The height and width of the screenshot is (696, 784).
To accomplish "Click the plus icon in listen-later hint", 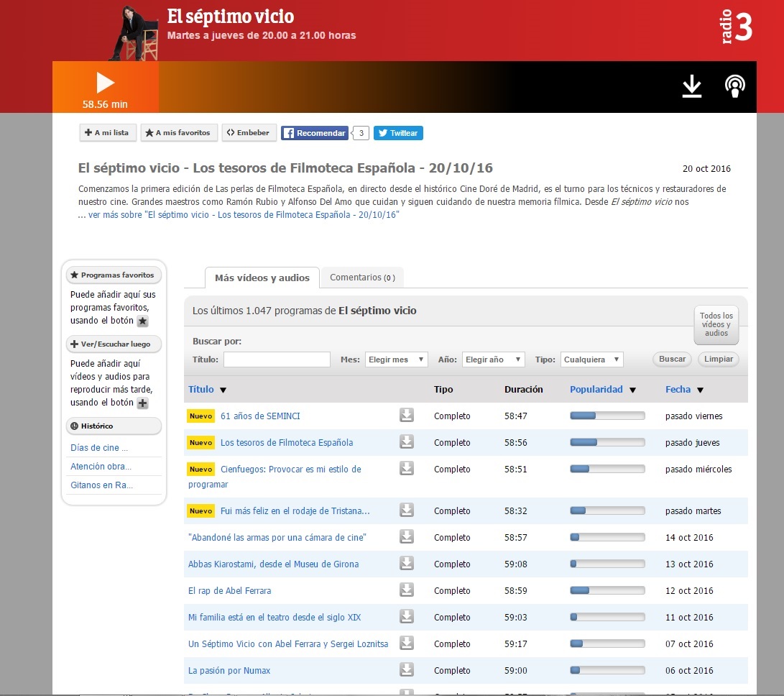I will (142, 403).
